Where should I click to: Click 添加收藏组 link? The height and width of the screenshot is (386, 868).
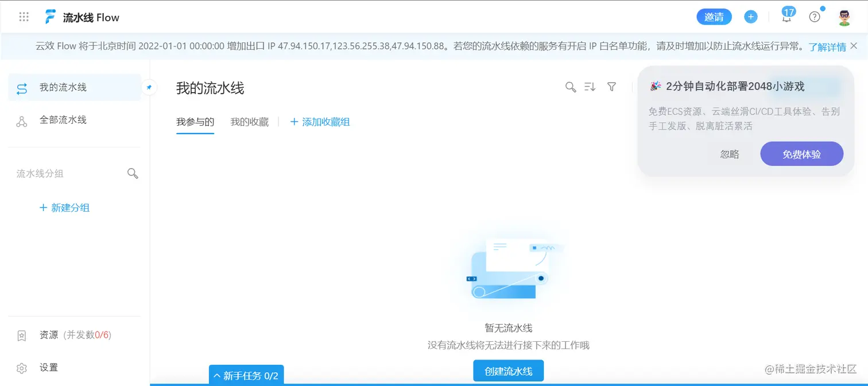click(320, 122)
